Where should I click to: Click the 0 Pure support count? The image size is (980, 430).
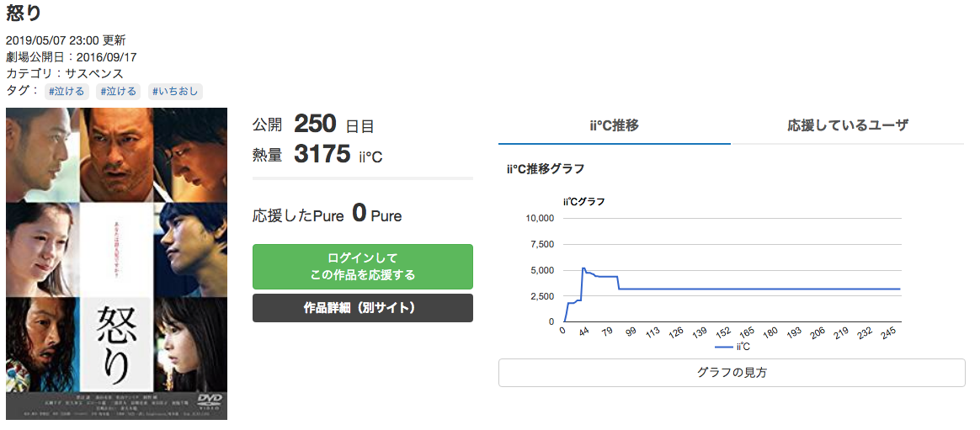pos(360,215)
